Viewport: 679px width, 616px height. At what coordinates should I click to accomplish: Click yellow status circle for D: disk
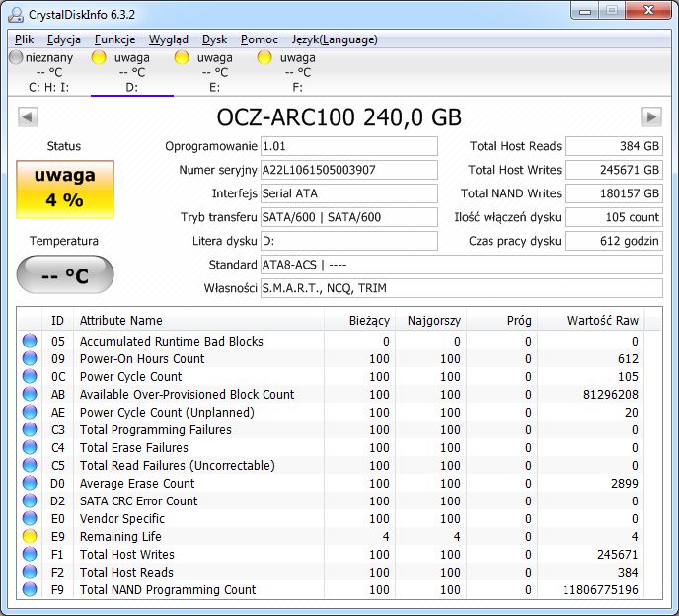[99, 57]
